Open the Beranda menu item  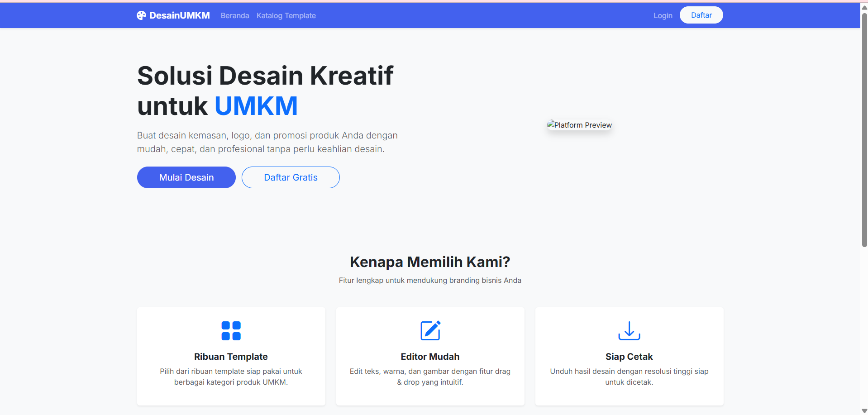(234, 15)
